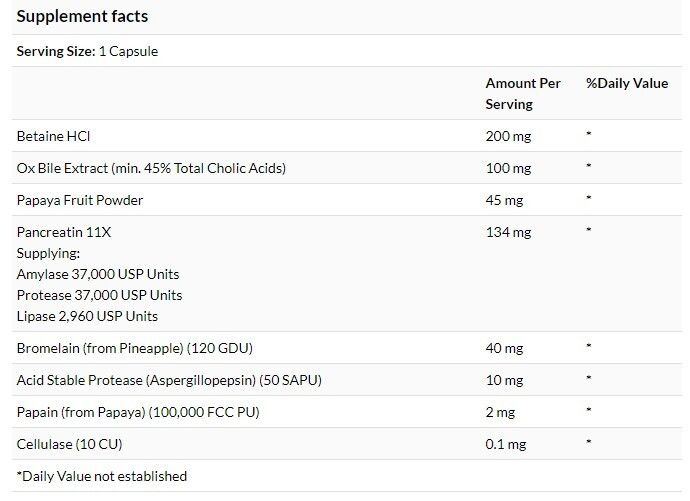Click the %Daily Value column header
Viewport: 690px width, 501px height.
coord(627,83)
